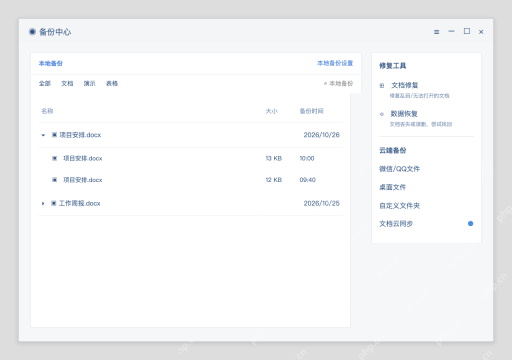Open 本地备份设置 link
This screenshot has height=360, width=512.
point(335,63)
